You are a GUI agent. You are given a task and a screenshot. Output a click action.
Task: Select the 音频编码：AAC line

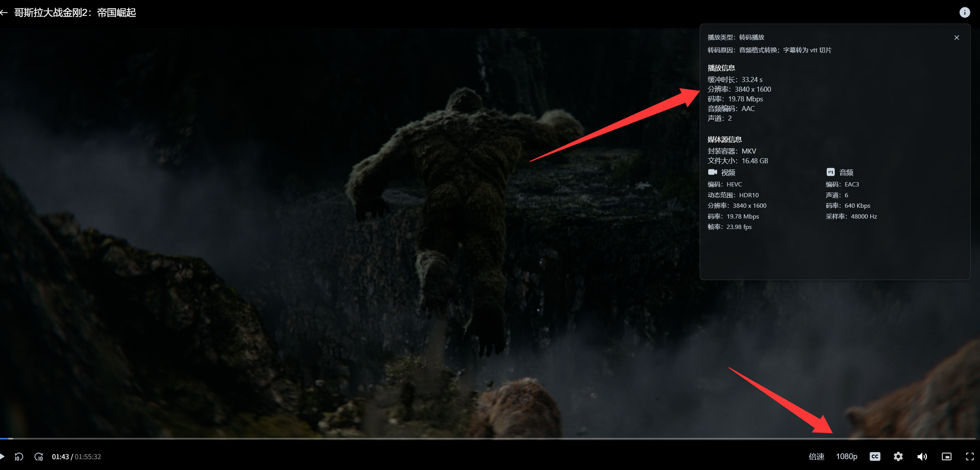(x=731, y=108)
